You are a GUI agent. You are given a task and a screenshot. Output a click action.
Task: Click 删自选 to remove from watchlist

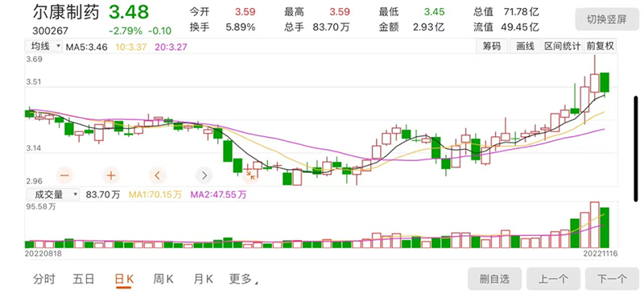[494, 279]
